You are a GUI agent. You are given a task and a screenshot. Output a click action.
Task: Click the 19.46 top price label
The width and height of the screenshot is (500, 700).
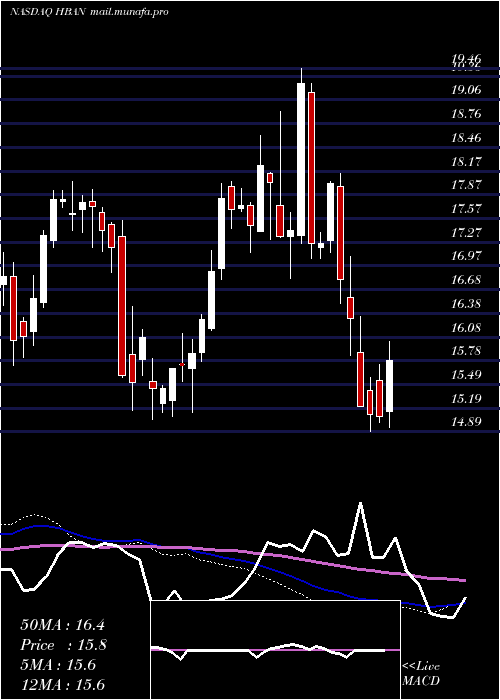(x=467, y=58)
